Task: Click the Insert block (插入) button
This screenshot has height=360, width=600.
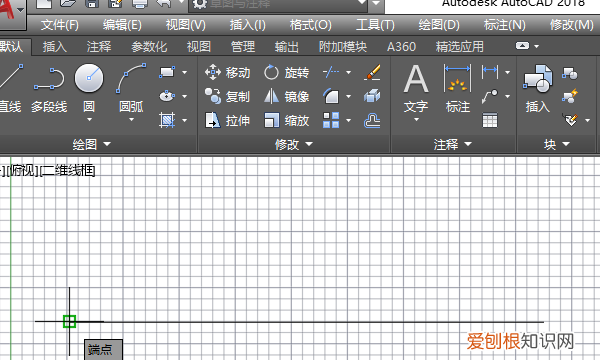Action: click(x=538, y=89)
